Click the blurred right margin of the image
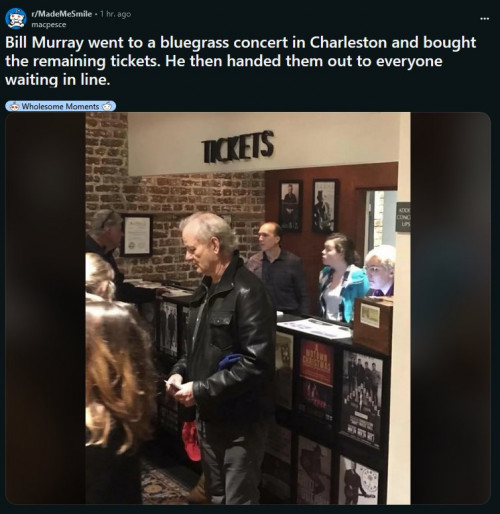This screenshot has width=500, height=514. pyautogui.click(x=451, y=308)
